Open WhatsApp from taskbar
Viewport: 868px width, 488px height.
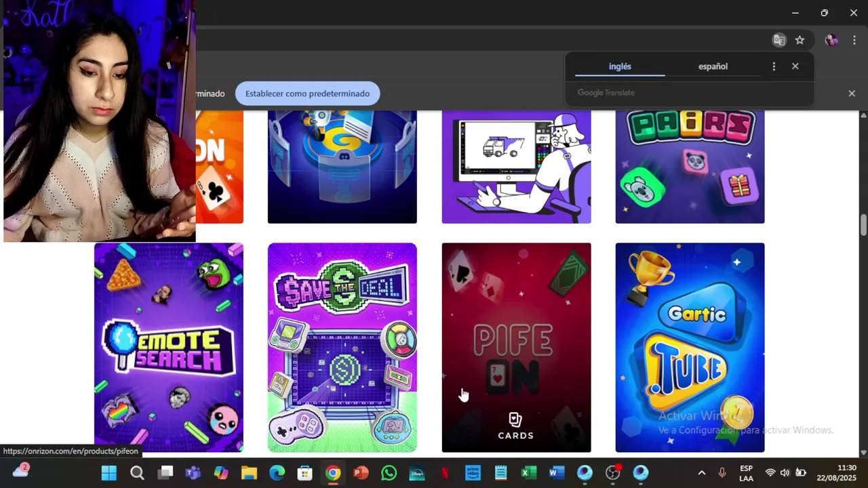tap(389, 472)
